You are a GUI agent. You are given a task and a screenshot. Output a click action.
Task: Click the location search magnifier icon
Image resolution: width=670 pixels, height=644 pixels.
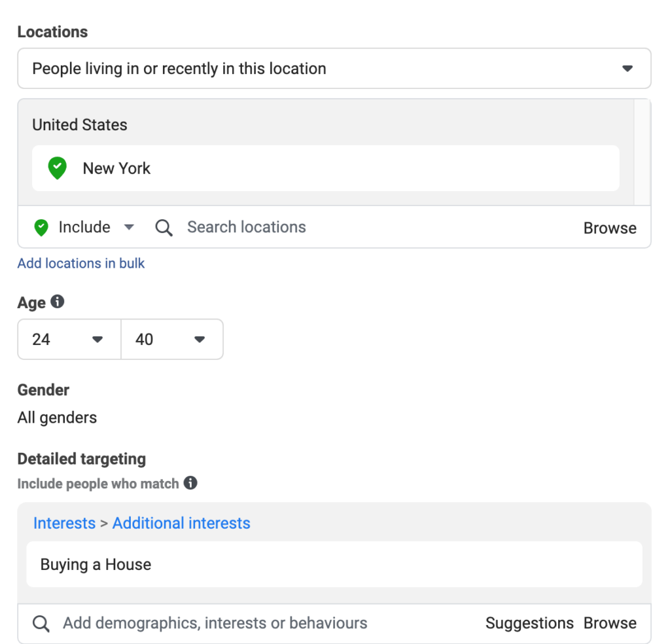(x=164, y=228)
